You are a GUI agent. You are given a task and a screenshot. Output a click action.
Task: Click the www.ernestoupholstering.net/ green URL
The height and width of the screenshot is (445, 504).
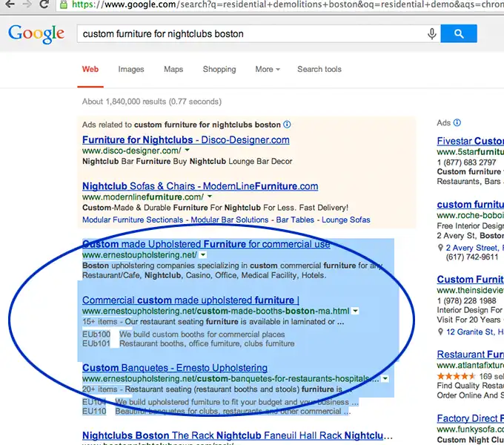(139, 255)
